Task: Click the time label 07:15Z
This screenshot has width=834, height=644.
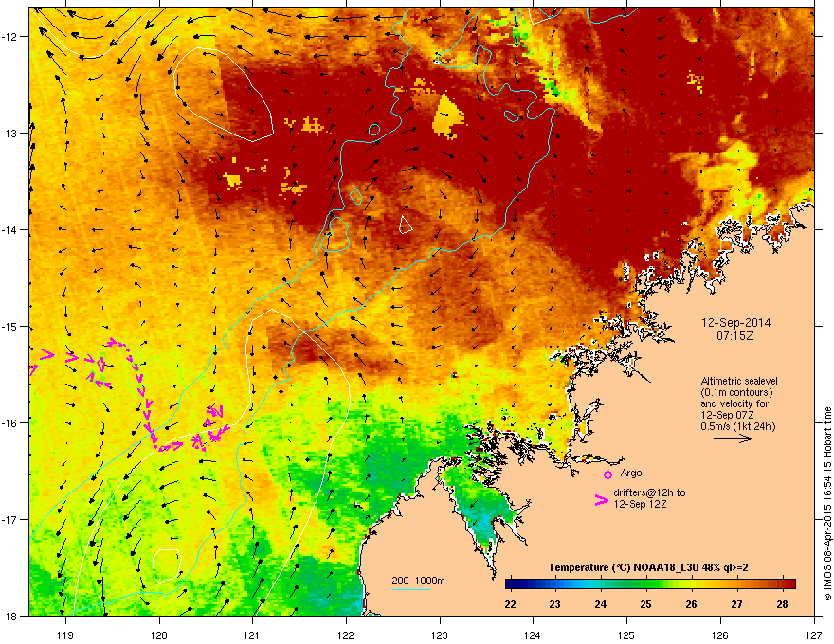Action: [x=735, y=336]
